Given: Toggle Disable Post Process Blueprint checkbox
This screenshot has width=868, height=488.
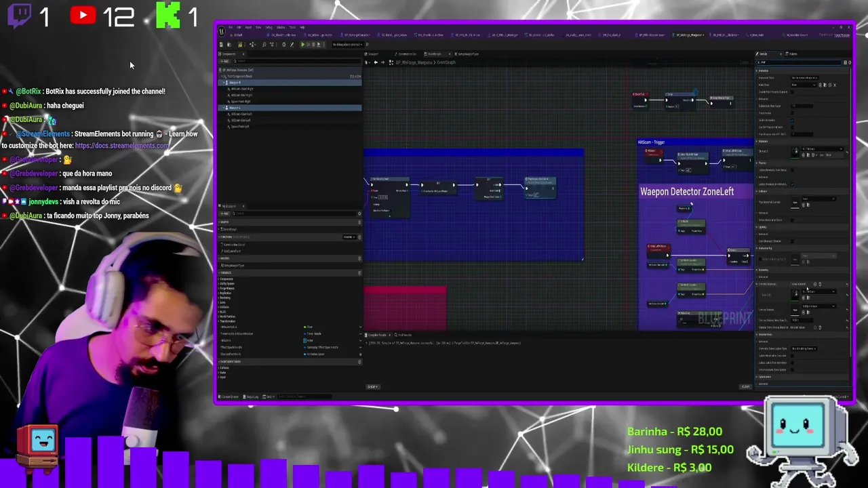Looking at the screenshot, I should (x=792, y=92).
